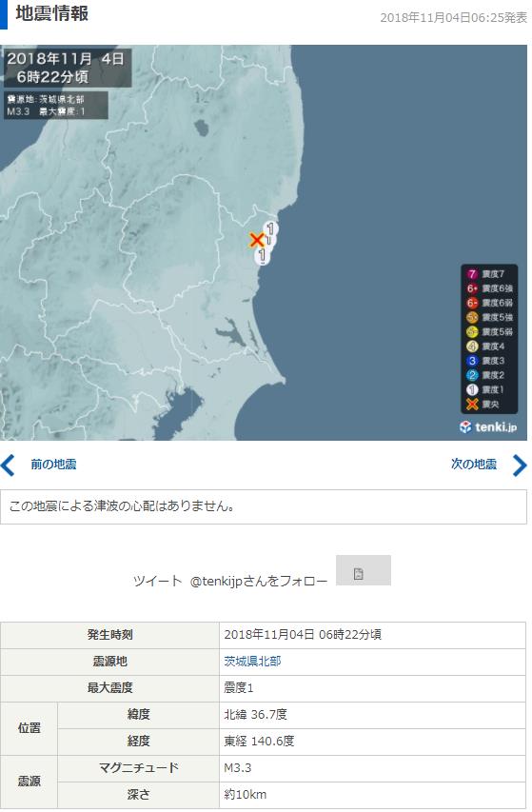Screen dimensions: 532x812
Task: Click the 地震情報 page heading
Action: pos(51,13)
